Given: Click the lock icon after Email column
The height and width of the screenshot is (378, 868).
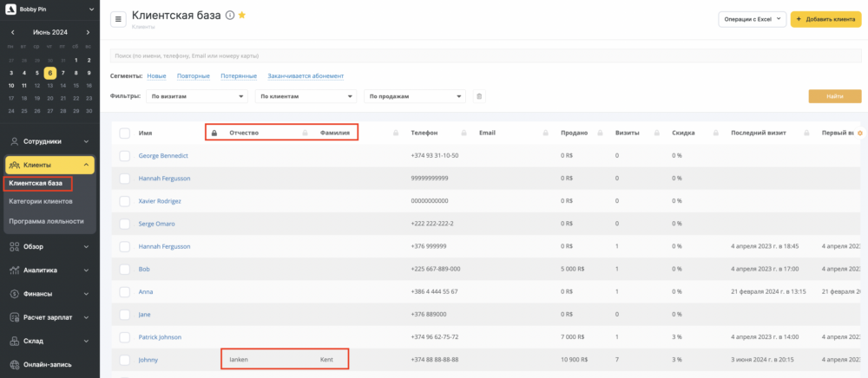Looking at the screenshot, I should click(x=545, y=134).
